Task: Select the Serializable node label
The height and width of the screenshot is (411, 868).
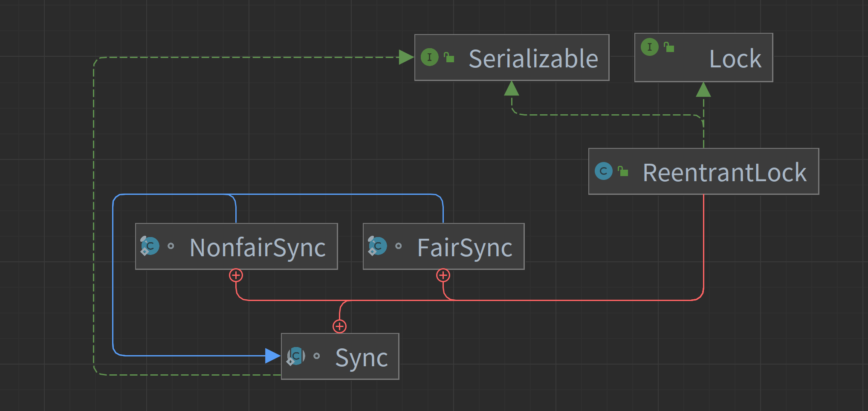Action: [x=533, y=58]
